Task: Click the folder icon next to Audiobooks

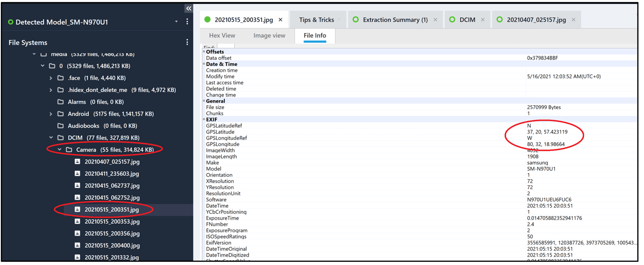Action: coord(61,126)
